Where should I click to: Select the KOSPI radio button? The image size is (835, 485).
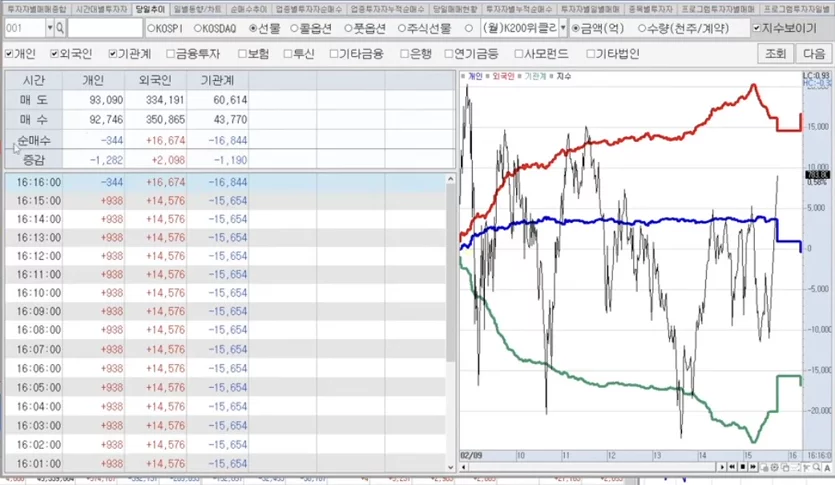coord(151,28)
